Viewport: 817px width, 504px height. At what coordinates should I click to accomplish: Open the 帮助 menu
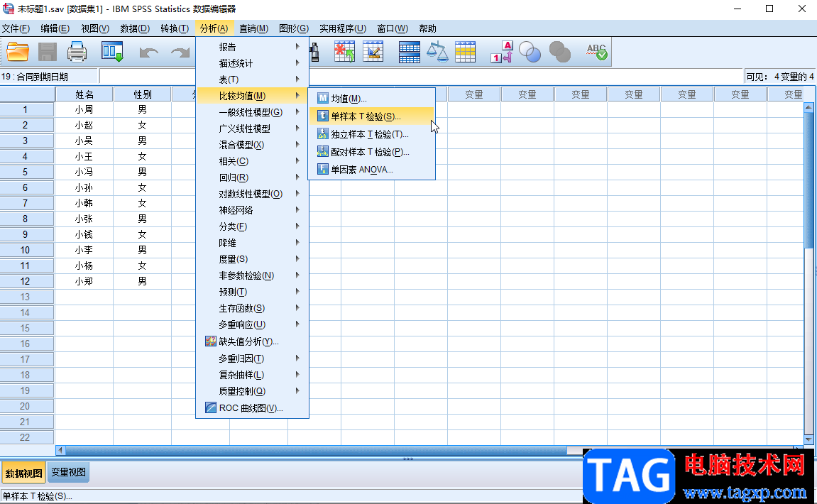pos(428,28)
